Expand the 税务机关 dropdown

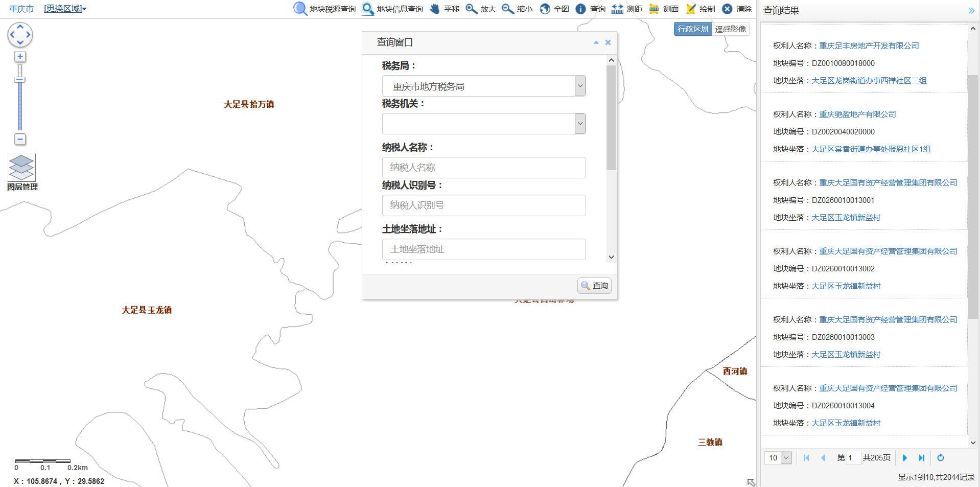pos(579,124)
